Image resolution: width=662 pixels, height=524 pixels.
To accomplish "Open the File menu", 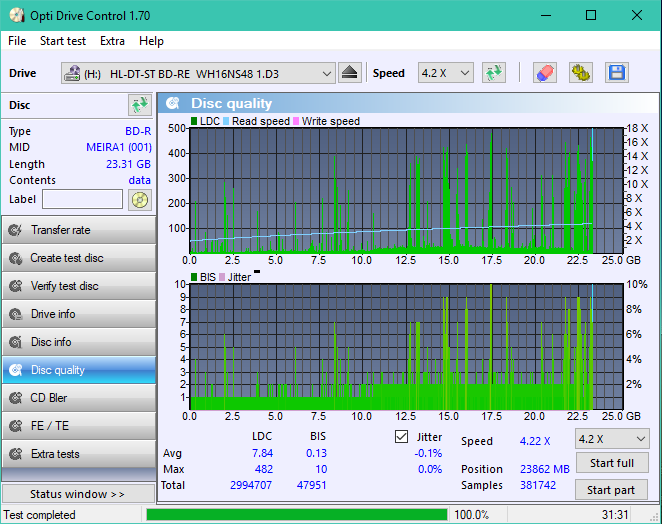I will [17, 41].
